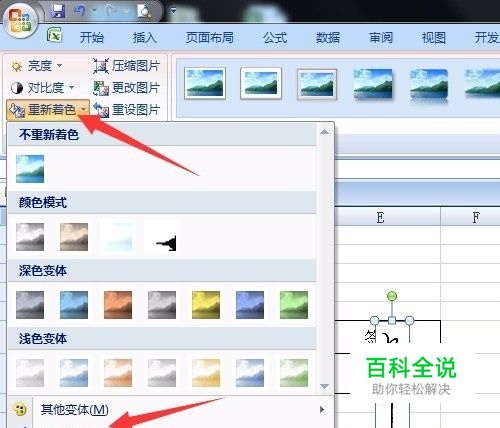The image size is (500, 428).
Task: Click the palette icon beside 其他变体
Action: pyautogui.click(x=20, y=410)
